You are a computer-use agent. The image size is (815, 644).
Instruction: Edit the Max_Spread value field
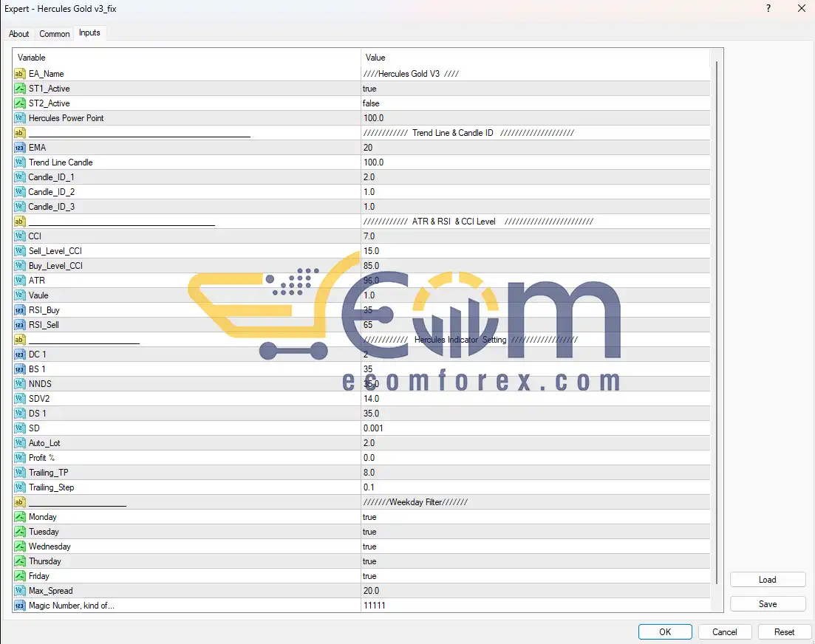point(535,591)
